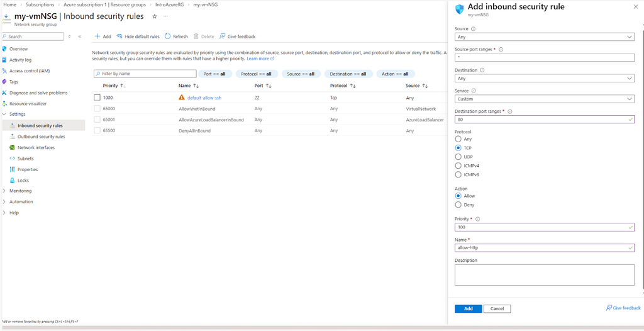Open Network interfaces sidebar icon
The height and width of the screenshot is (331, 644).
click(13, 147)
